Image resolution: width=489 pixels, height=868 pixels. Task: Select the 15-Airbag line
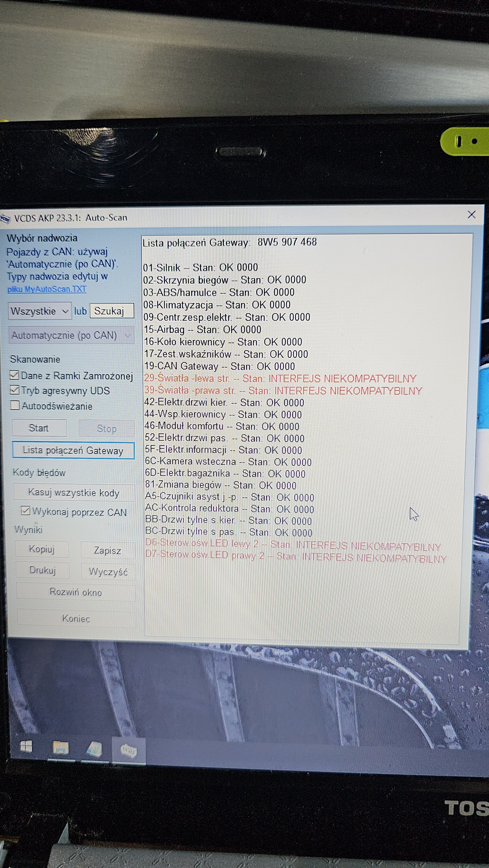203,329
